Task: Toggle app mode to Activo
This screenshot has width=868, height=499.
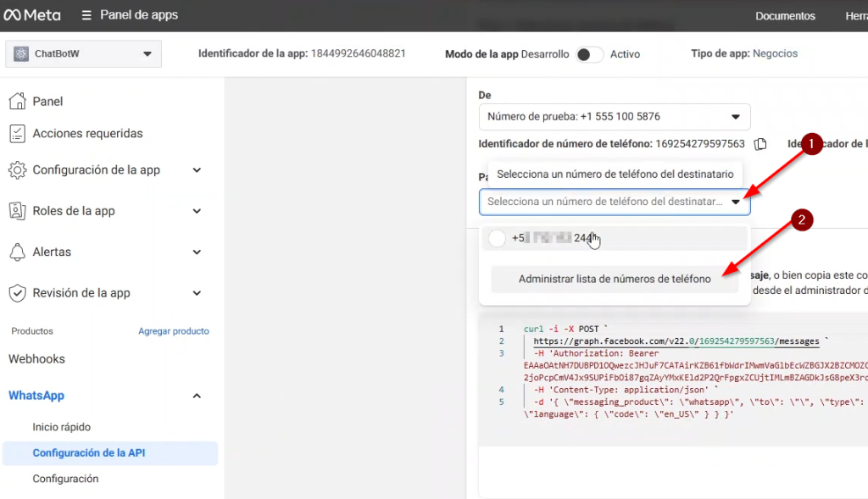Action: [589, 54]
